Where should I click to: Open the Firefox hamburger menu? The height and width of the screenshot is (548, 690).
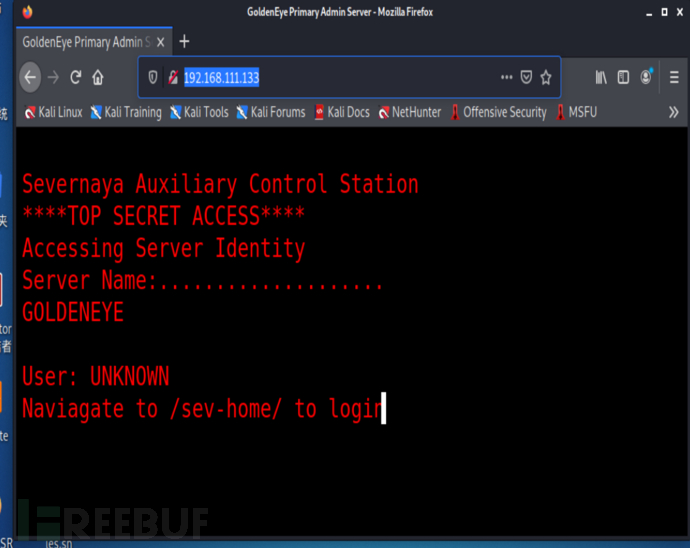click(674, 77)
